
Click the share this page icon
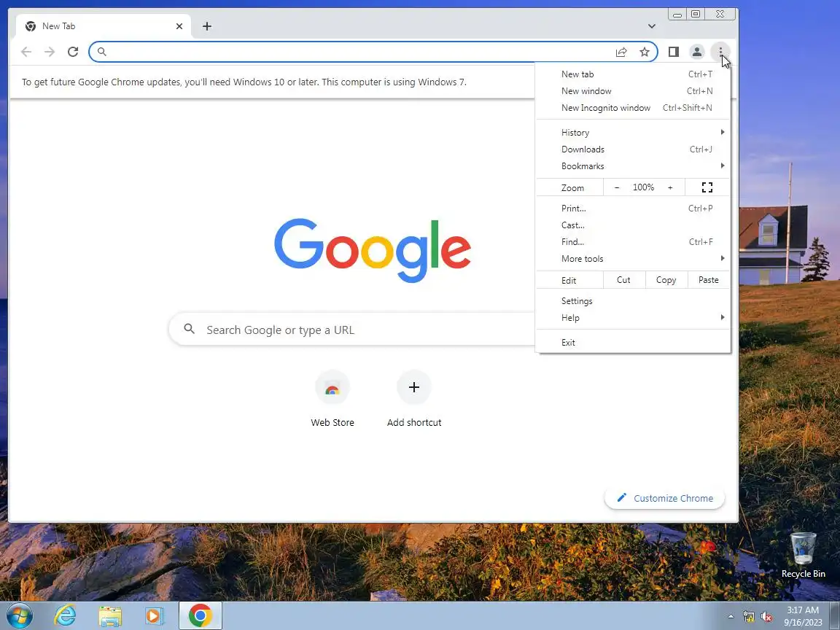tap(621, 52)
